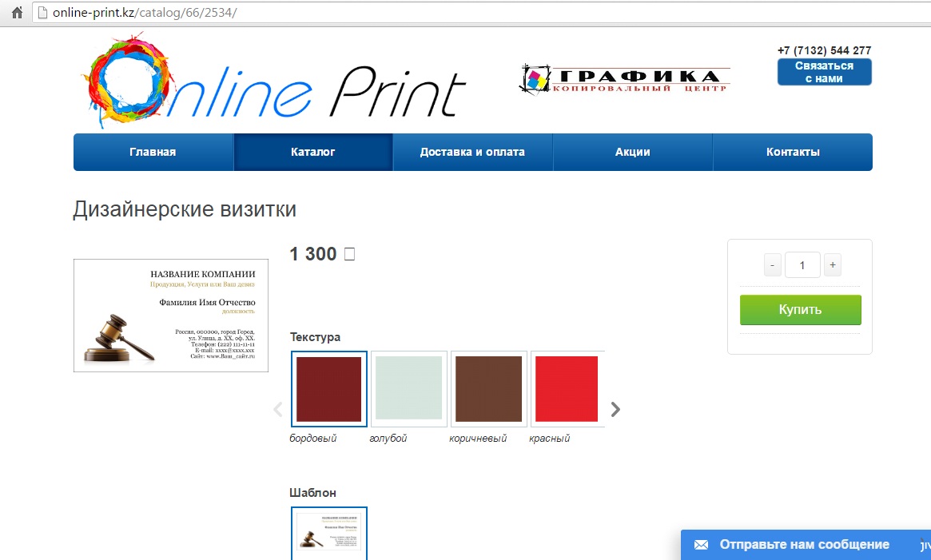Select the красный texture swatch
This screenshot has height=560, width=931.
pos(567,389)
